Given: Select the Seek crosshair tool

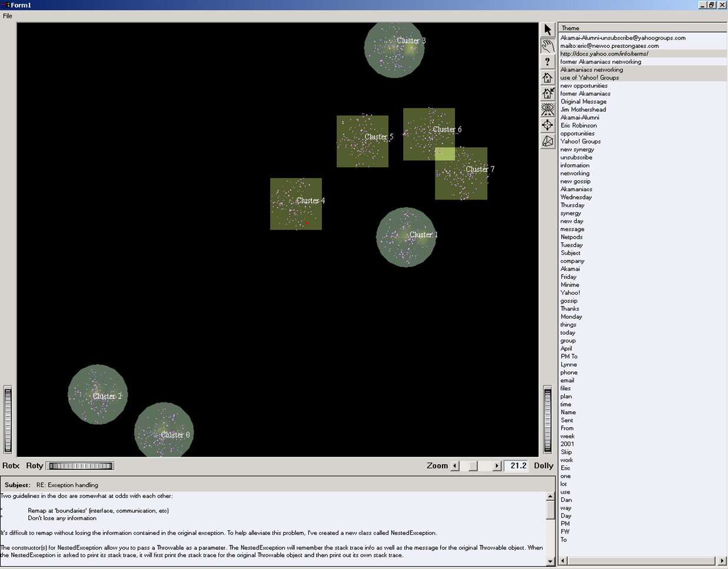Looking at the screenshot, I should pyautogui.click(x=547, y=125).
